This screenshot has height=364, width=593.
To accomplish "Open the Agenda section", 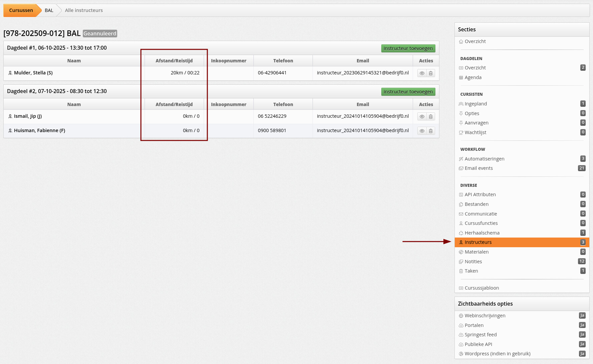I will (x=473, y=77).
